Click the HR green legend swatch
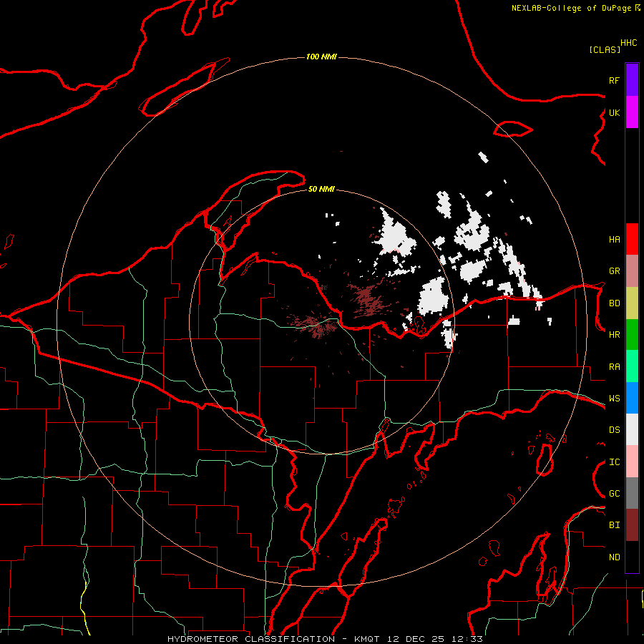Viewport: 644px width, 644px height. click(632, 335)
